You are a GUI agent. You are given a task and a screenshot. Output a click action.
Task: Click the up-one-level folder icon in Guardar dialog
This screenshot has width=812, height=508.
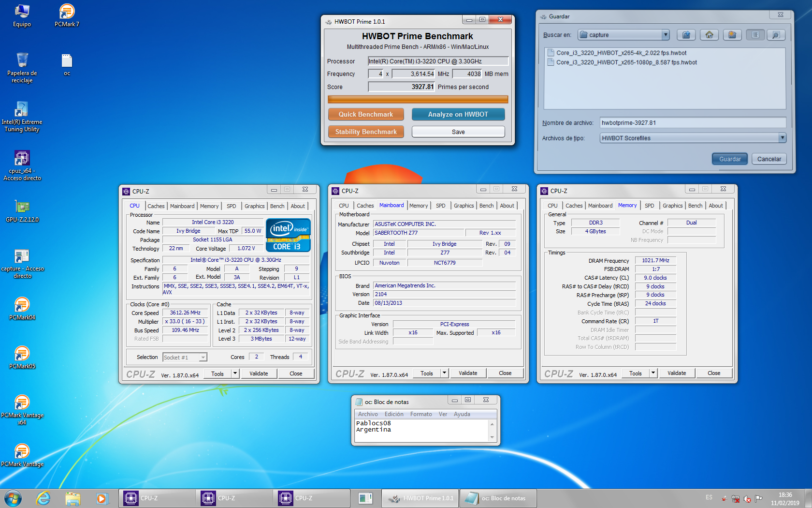point(686,35)
